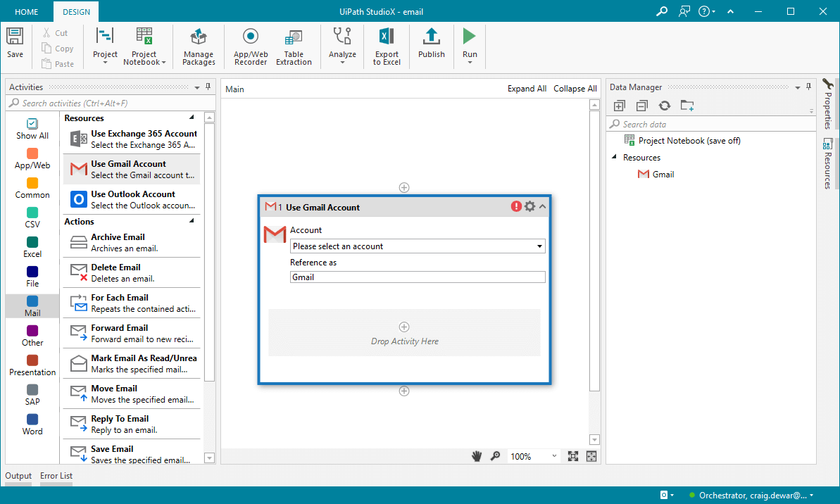The width and height of the screenshot is (840, 504).
Task: Click Export to Excel
Action: point(387,46)
